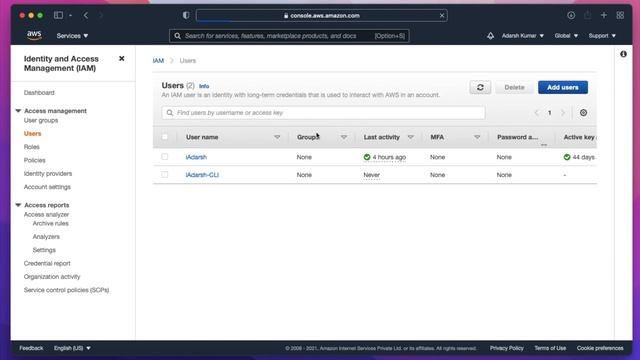640x360 pixels.
Task: Open Identity providers in sidebar
Action: [x=48, y=173]
